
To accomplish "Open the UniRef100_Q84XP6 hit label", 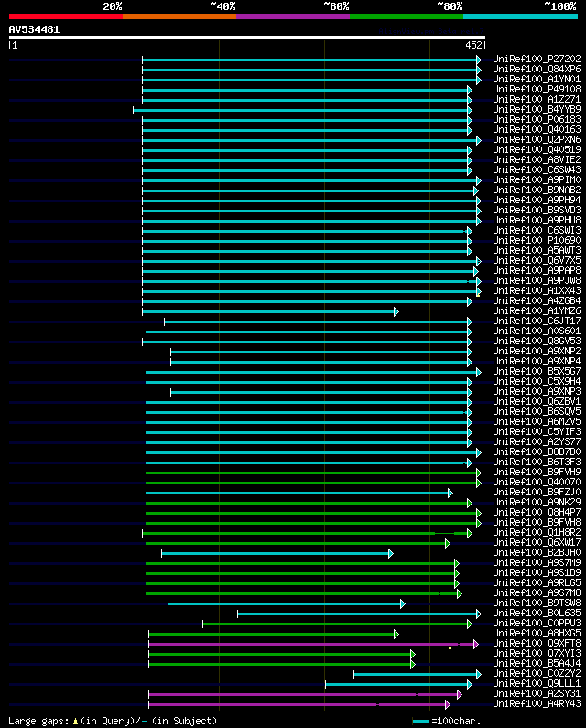I will [x=537, y=70].
